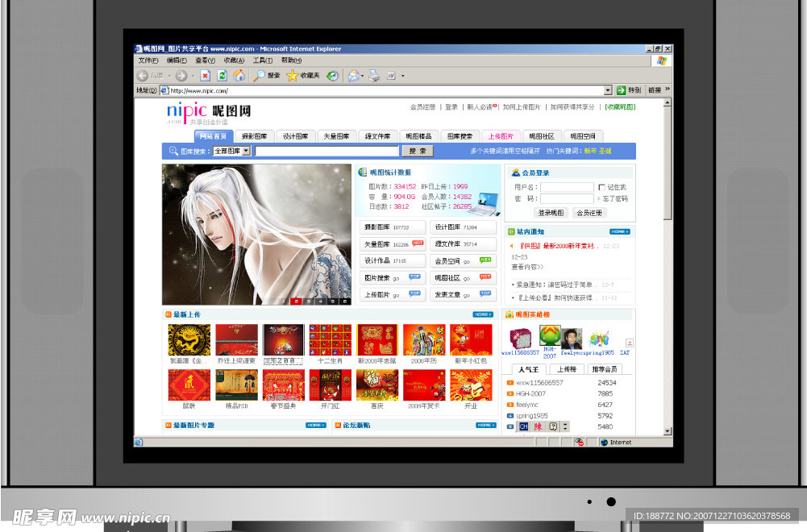Click the 登录昵图 login button
807x532 pixels.
point(551,213)
